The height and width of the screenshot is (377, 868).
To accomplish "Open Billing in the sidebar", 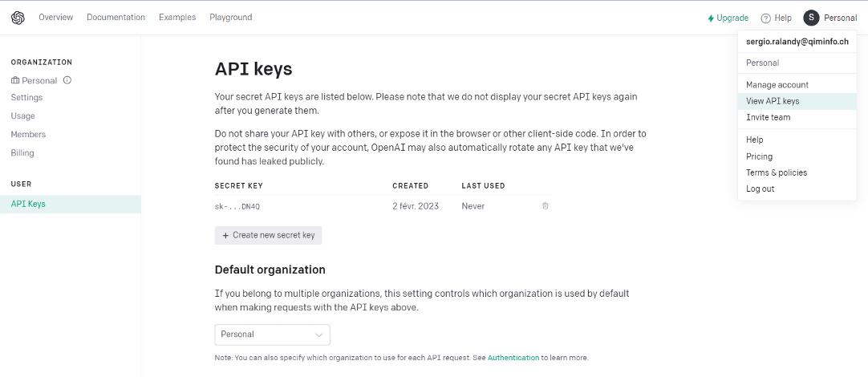I will click(x=22, y=152).
